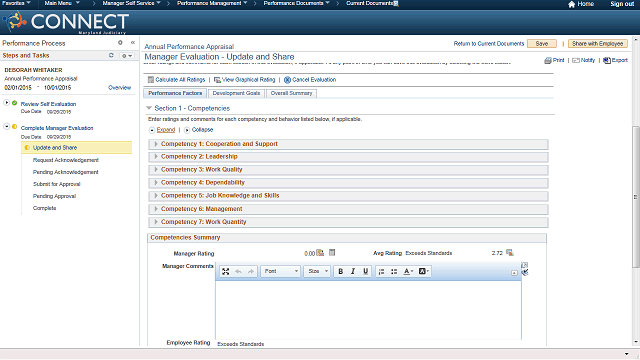Click the Export icon
This screenshot has width=640, height=360.
tap(607, 60)
